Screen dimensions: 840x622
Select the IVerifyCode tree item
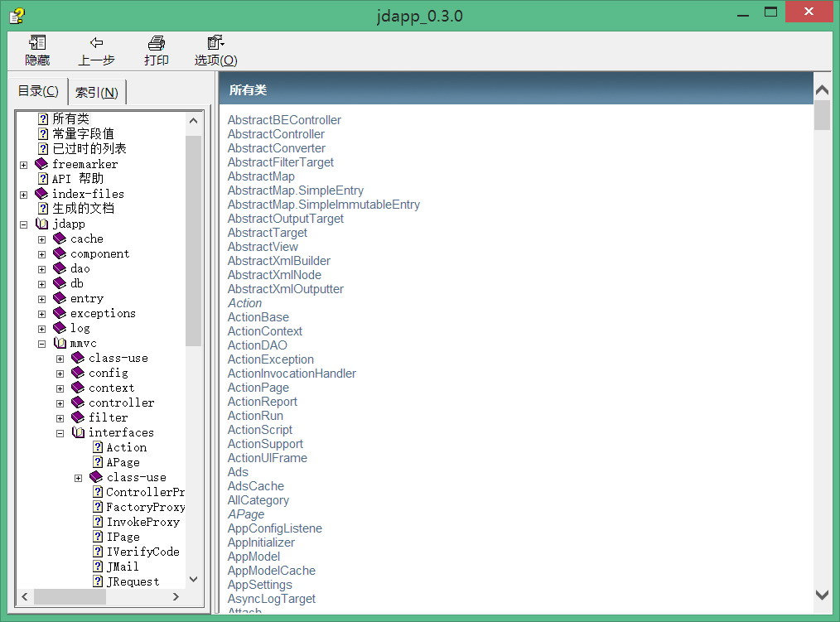(142, 552)
